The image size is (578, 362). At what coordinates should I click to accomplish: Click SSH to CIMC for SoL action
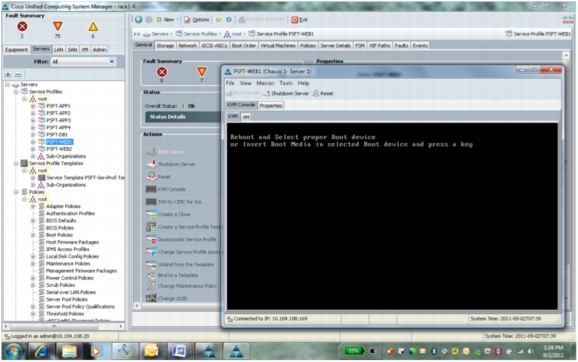tap(180, 202)
